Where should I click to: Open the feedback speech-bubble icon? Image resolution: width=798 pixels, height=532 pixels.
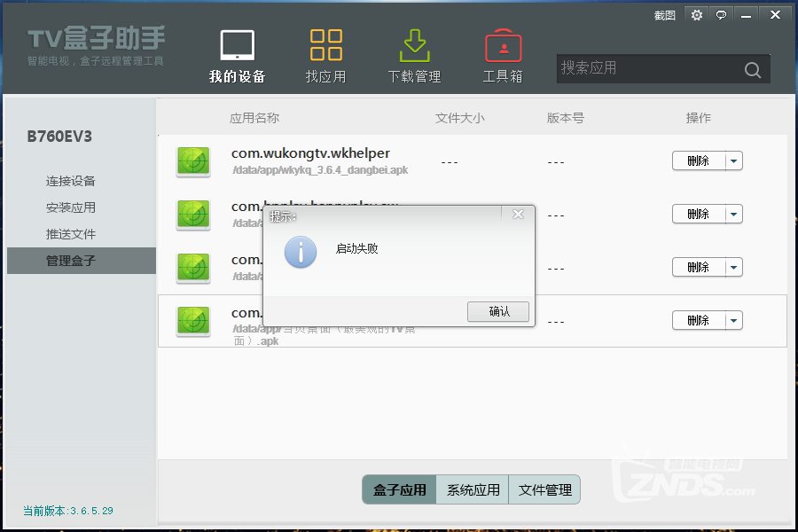coord(721,15)
